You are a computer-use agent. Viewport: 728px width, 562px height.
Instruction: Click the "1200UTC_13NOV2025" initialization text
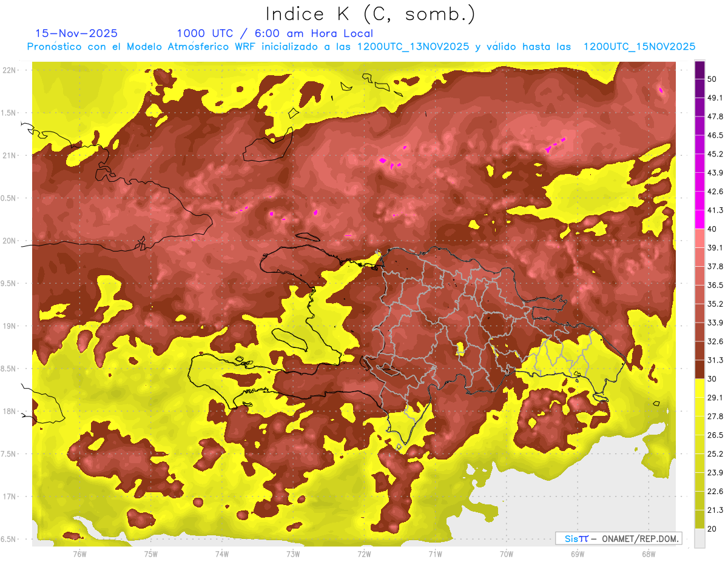point(413,47)
